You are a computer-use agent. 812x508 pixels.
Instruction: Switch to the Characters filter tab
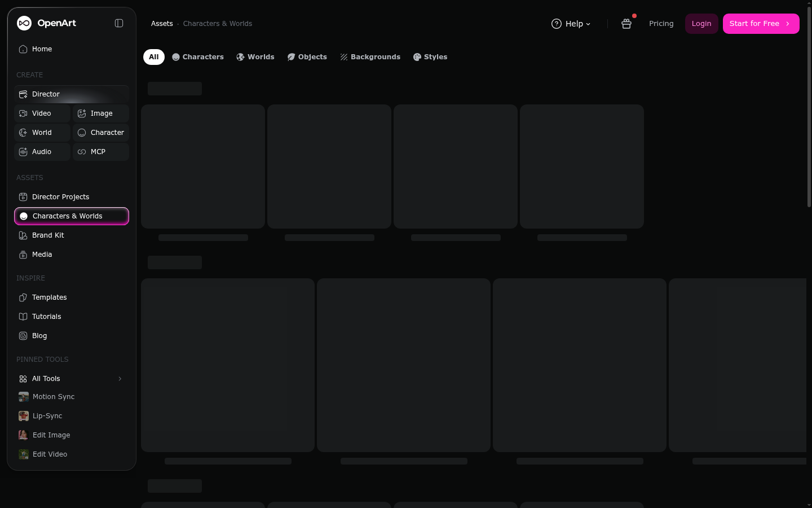pos(198,57)
